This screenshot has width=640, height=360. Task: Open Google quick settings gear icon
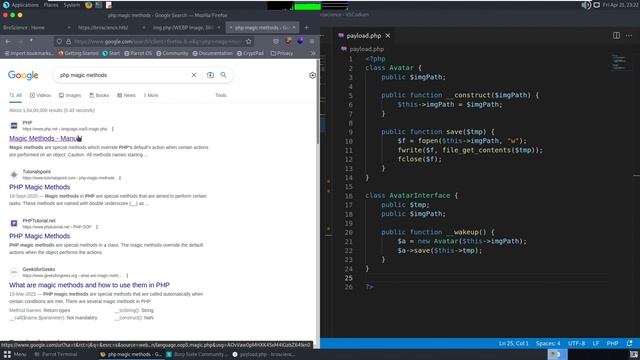[x=312, y=75]
